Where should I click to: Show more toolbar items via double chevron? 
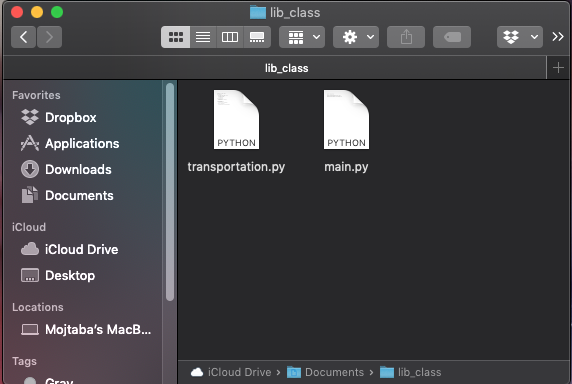click(x=558, y=37)
